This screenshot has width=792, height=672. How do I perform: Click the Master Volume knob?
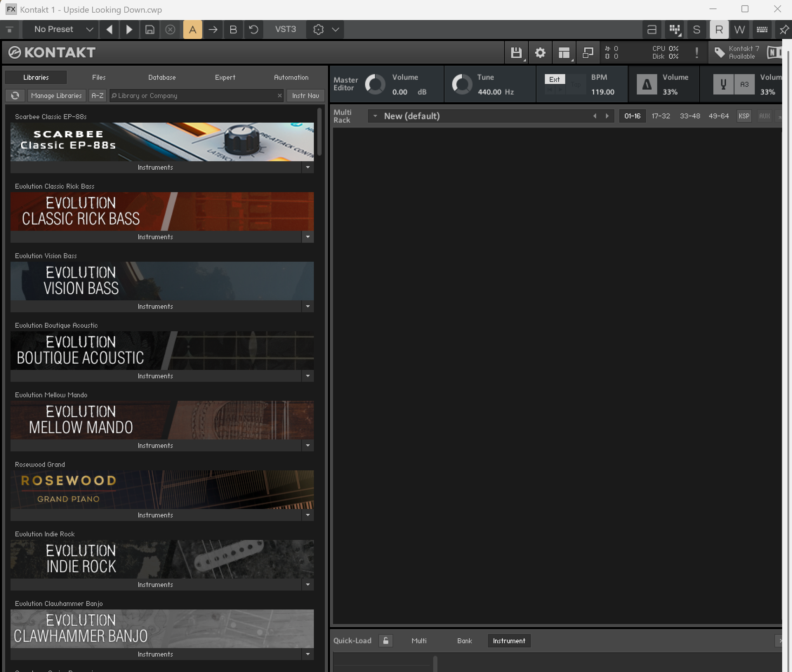pyautogui.click(x=375, y=85)
